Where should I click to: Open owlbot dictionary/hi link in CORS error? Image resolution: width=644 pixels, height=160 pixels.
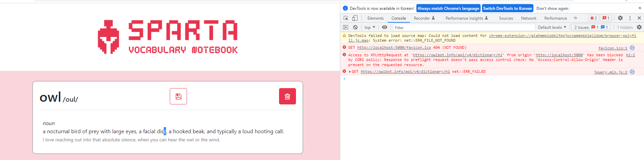458,55
